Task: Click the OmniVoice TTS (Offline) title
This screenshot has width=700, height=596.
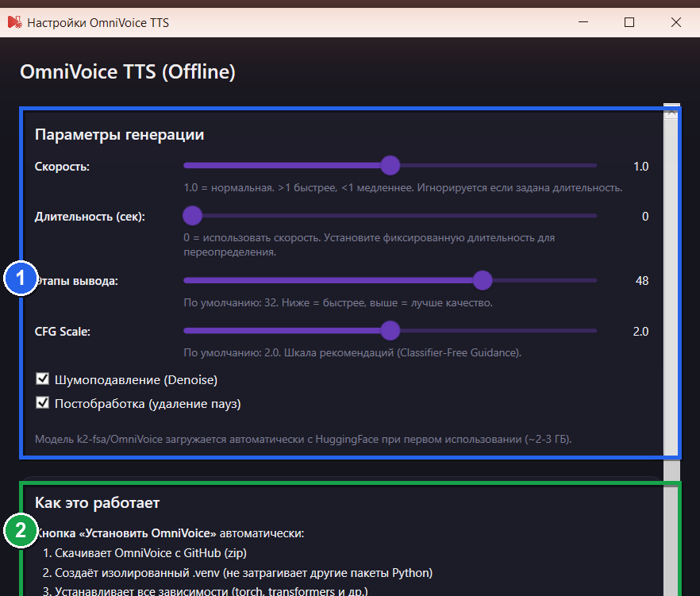Action: click(x=128, y=72)
